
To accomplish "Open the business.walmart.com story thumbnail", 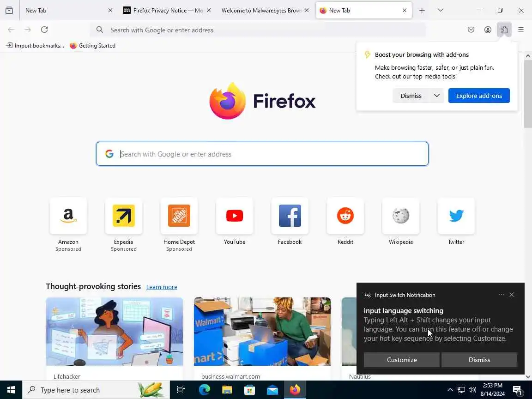I will click(262, 332).
